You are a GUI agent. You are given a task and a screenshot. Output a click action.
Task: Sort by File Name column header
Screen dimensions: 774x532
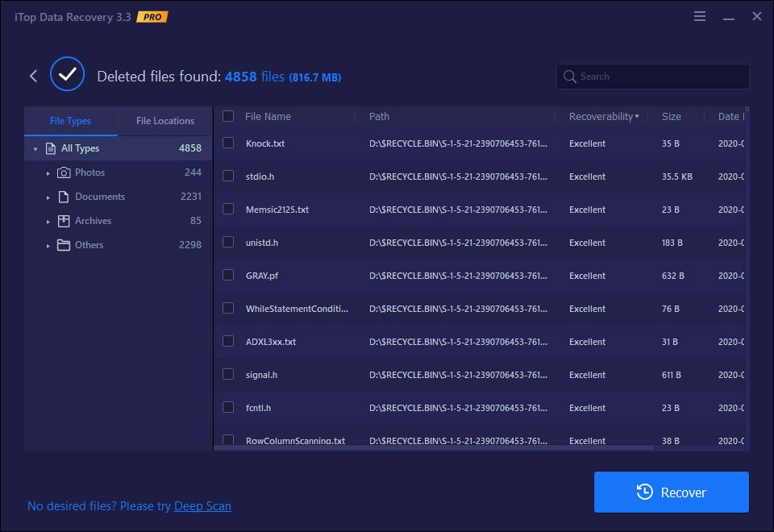tap(268, 116)
